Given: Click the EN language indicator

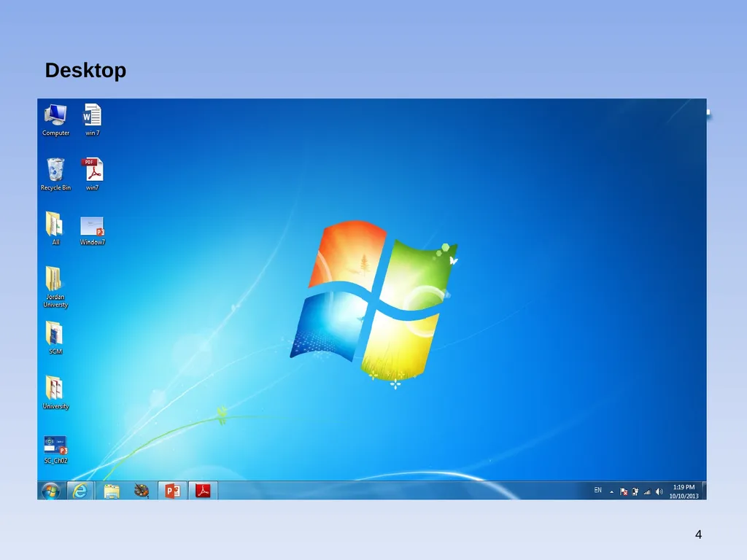Looking at the screenshot, I should point(598,490).
